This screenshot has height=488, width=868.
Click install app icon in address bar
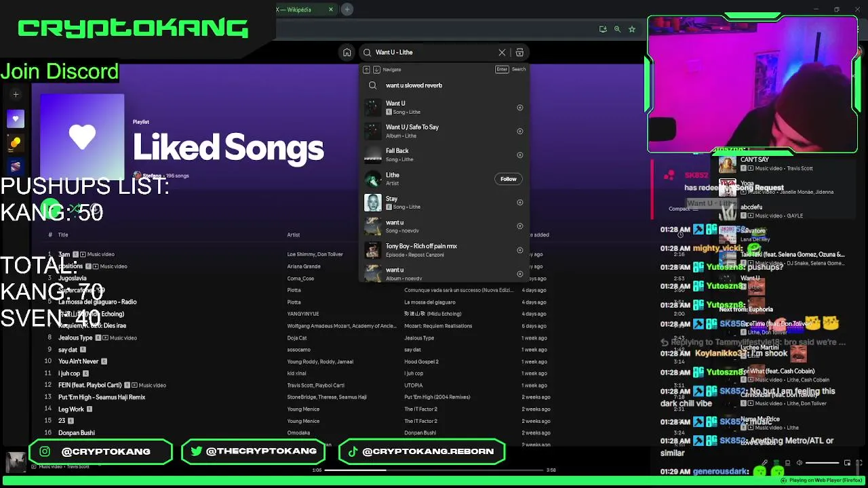[x=603, y=29]
